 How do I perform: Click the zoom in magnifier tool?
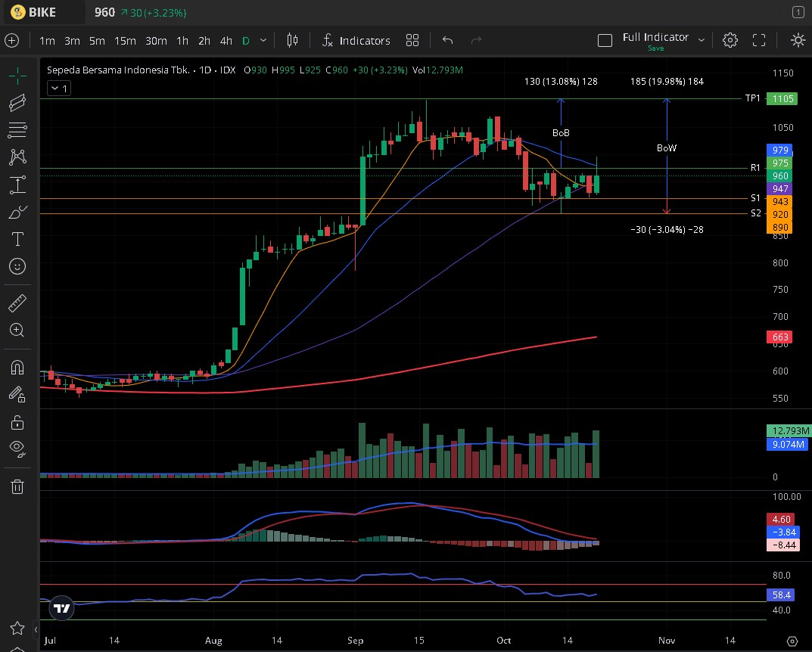[x=17, y=331]
